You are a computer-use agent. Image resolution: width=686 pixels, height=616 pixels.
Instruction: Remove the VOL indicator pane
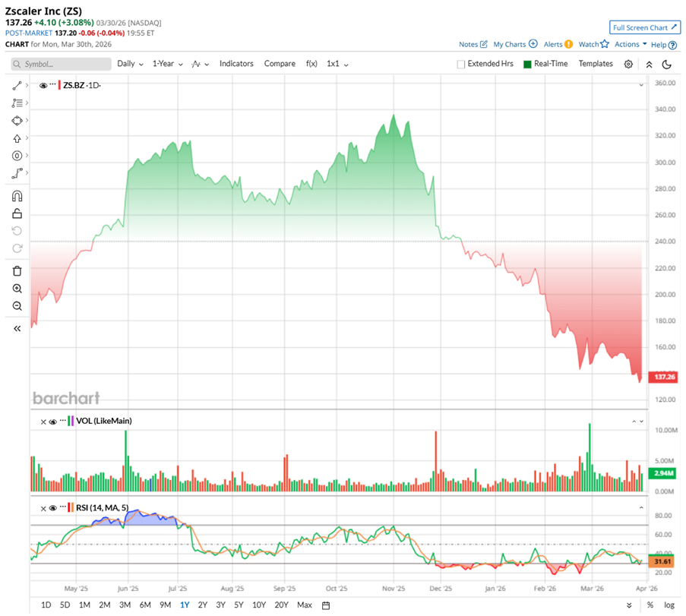[x=43, y=422]
